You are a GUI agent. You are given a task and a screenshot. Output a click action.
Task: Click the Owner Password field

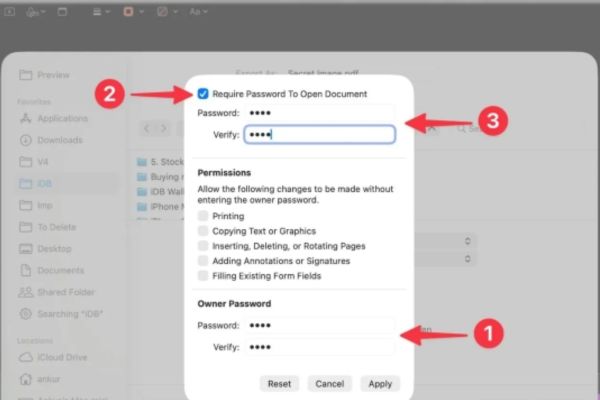[320, 325]
